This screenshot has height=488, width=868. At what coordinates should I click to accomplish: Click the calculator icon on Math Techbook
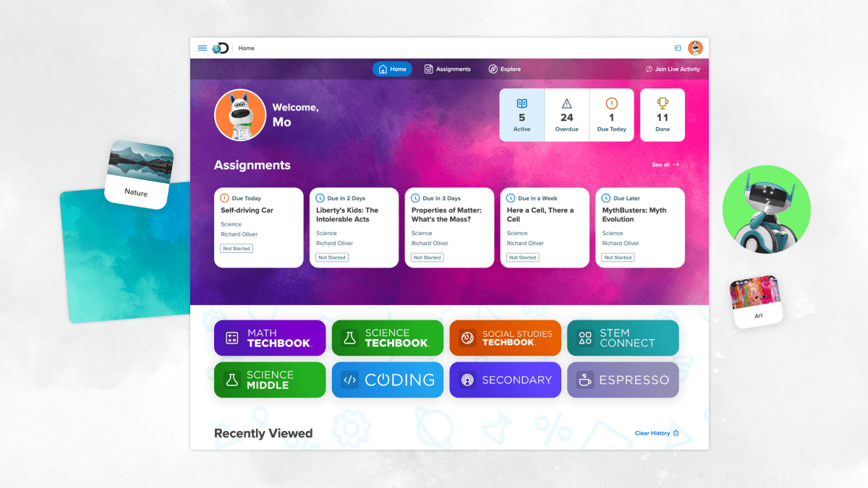pyautogui.click(x=232, y=338)
